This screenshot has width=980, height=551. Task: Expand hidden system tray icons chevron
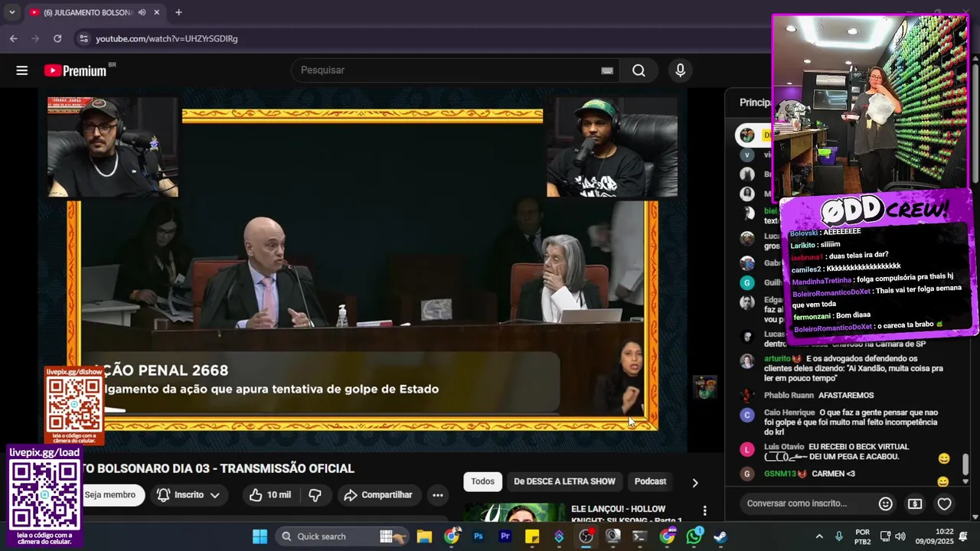coord(819,536)
